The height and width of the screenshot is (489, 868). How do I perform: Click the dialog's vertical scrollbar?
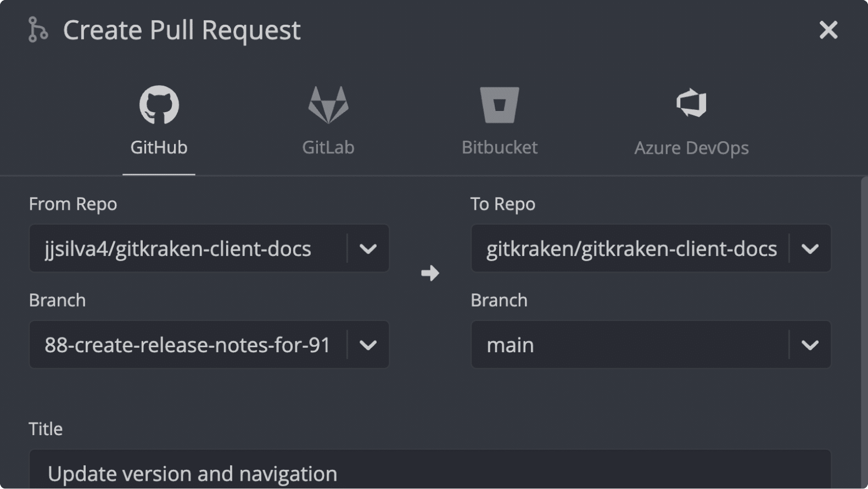coord(864,332)
